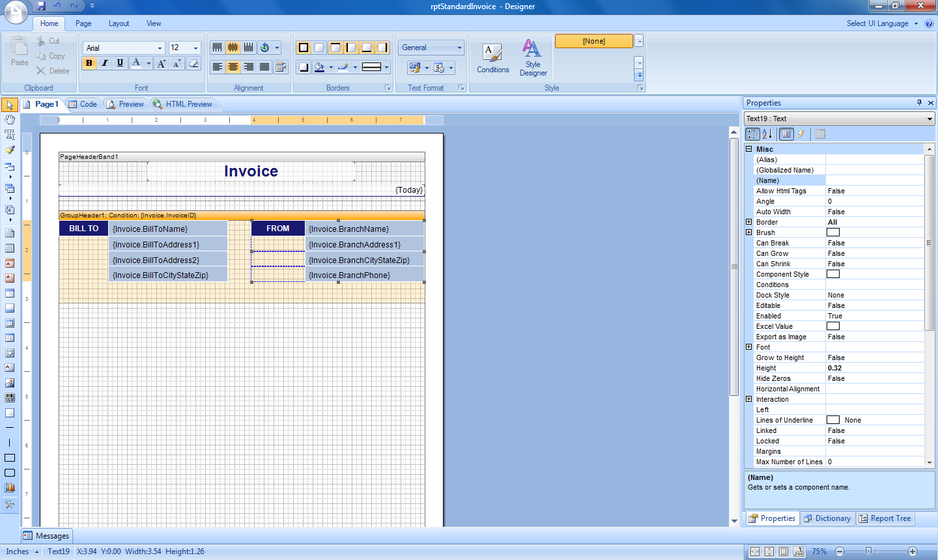
Task: Click the zoom in plus button
Action: pos(913,552)
